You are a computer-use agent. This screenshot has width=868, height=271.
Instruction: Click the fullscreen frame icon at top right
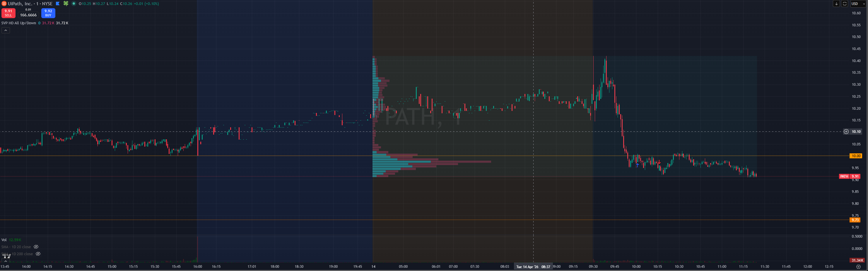tap(844, 4)
